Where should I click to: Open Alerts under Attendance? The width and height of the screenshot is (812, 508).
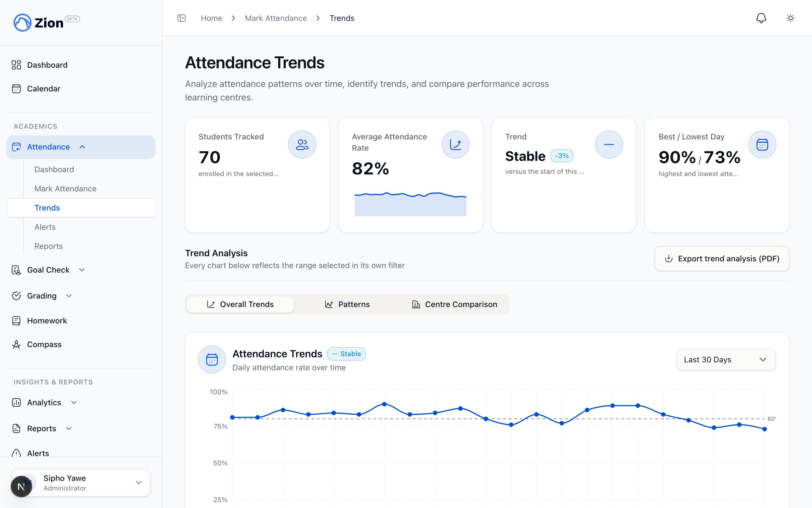pos(45,227)
